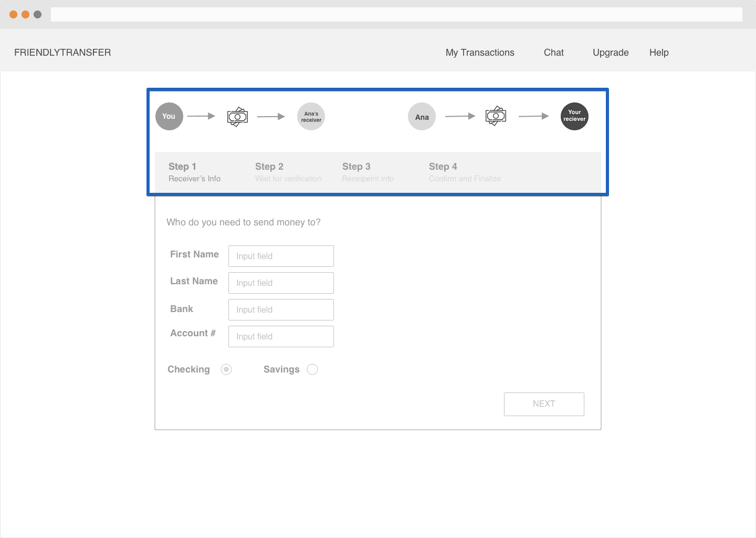Viewport: 756px width, 538px height.
Task: Go to Step 4 Confirm and Finalize
Action: [x=465, y=172]
